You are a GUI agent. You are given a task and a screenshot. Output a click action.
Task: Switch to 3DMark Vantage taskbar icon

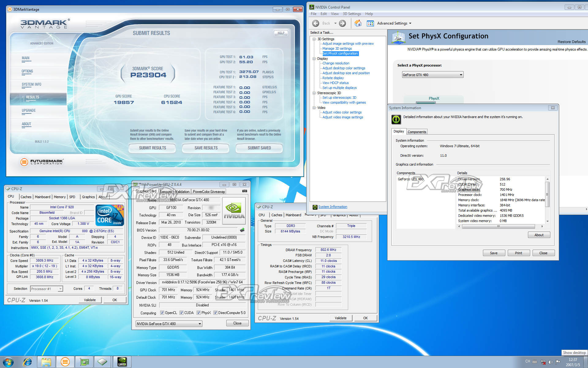click(65, 362)
